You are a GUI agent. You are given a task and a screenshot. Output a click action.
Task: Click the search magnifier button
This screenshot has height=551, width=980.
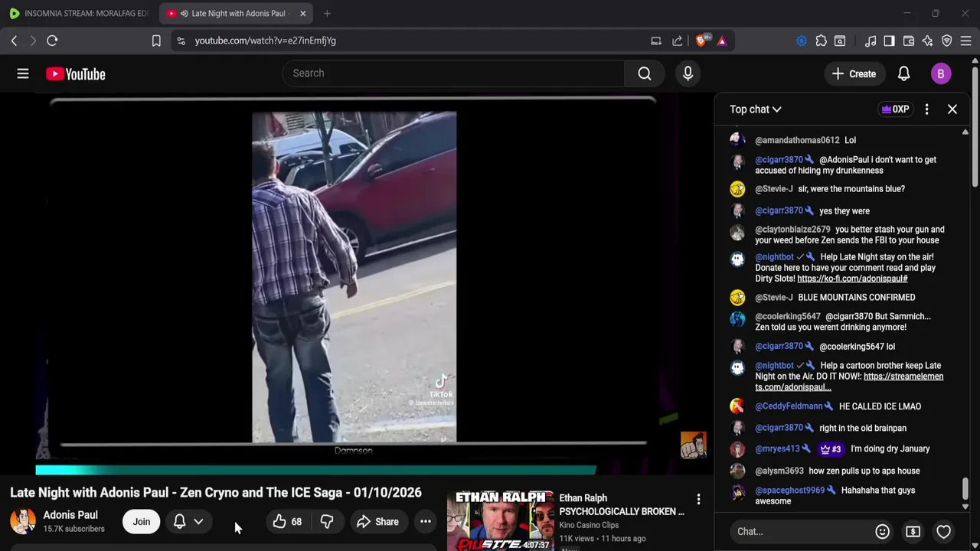coord(645,73)
